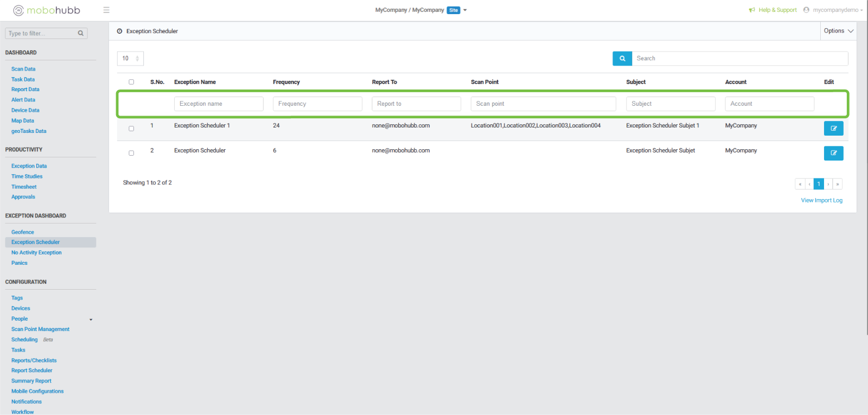Adjust the page size stepper showing 10
The width and height of the screenshot is (868, 415).
click(137, 59)
